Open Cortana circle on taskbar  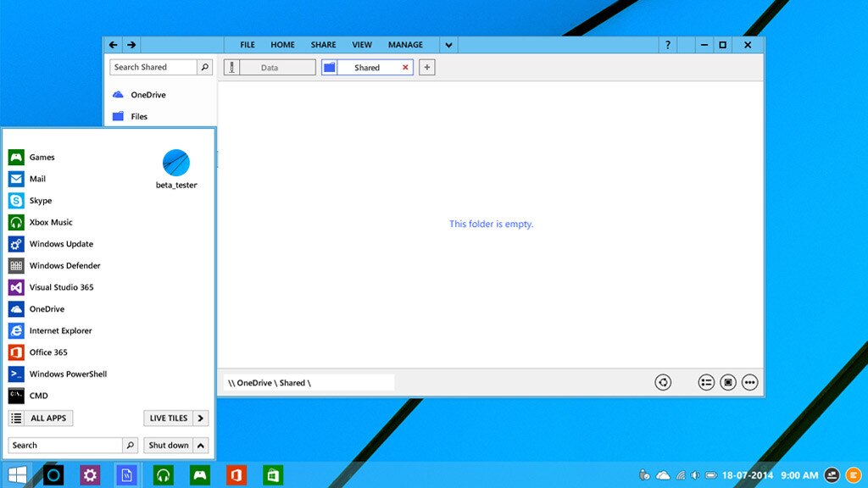[53, 474]
